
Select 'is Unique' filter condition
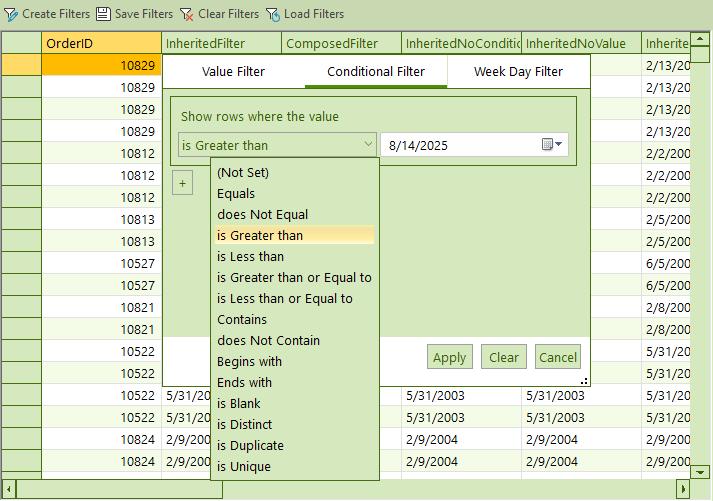243,467
